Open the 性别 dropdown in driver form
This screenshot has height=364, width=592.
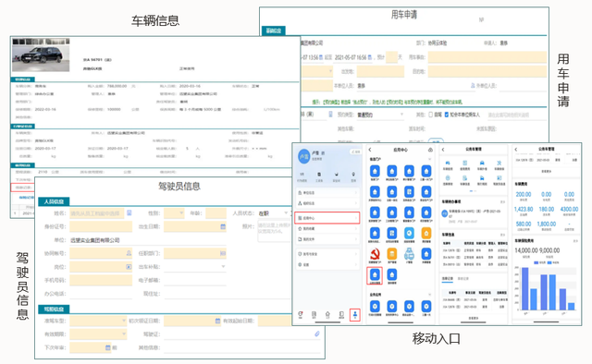click(x=174, y=213)
